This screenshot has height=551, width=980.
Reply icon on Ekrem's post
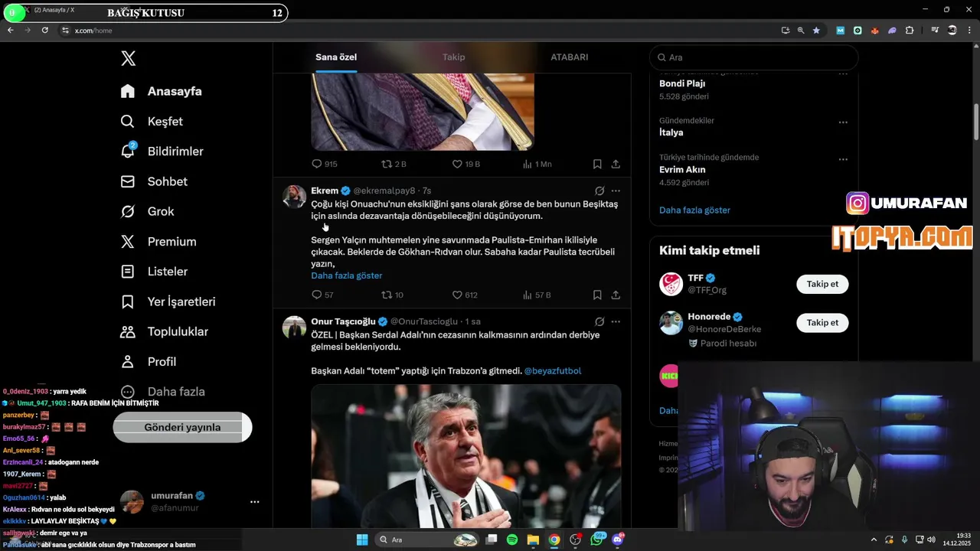point(317,295)
